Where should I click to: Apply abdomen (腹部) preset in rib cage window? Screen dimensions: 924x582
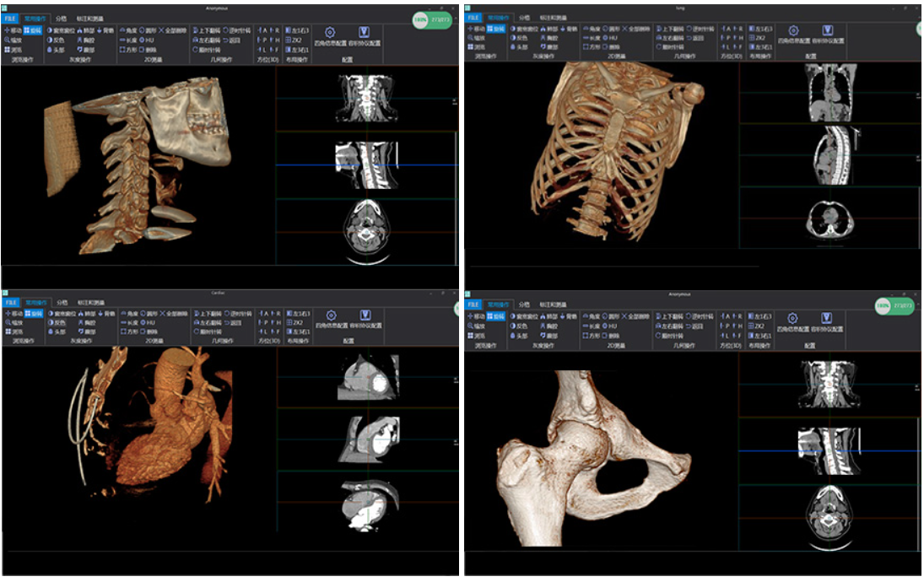click(x=549, y=46)
